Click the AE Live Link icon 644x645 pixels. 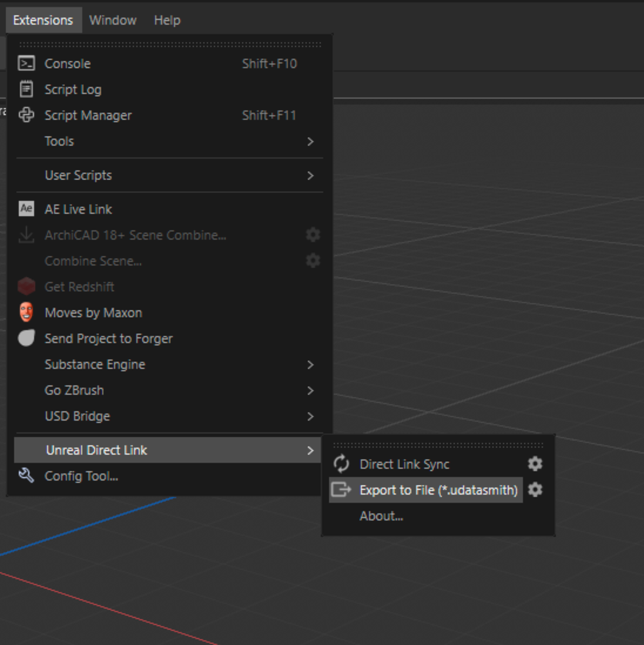26,209
